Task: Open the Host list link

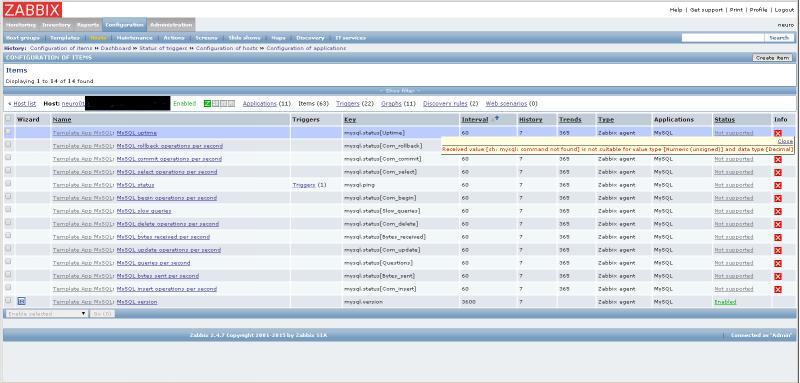Action: [24, 104]
